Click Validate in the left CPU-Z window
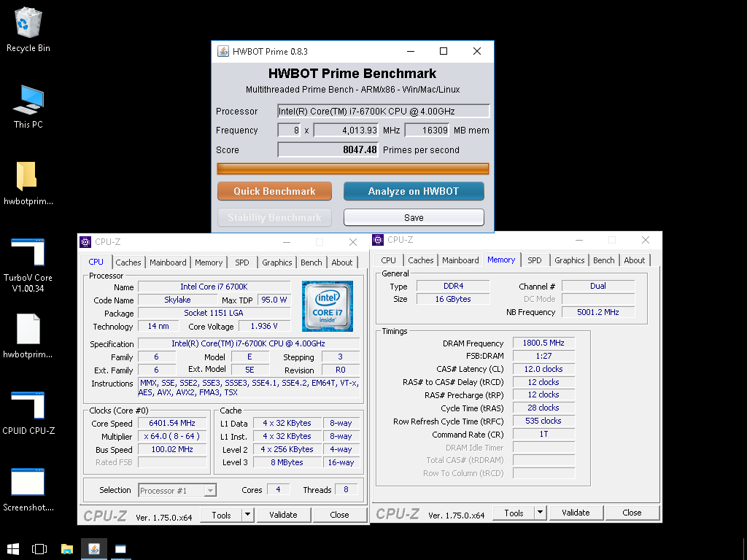This screenshot has height=560, width=747. pos(284,515)
